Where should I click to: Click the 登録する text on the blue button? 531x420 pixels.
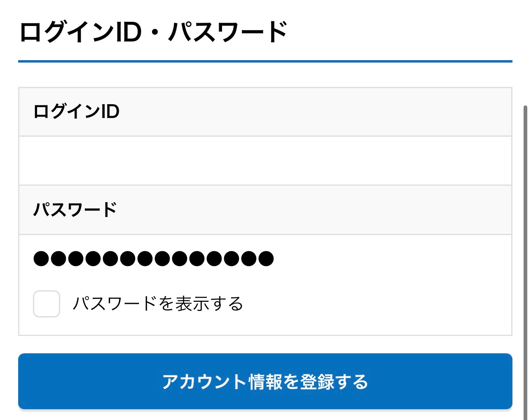click(x=334, y=382)
